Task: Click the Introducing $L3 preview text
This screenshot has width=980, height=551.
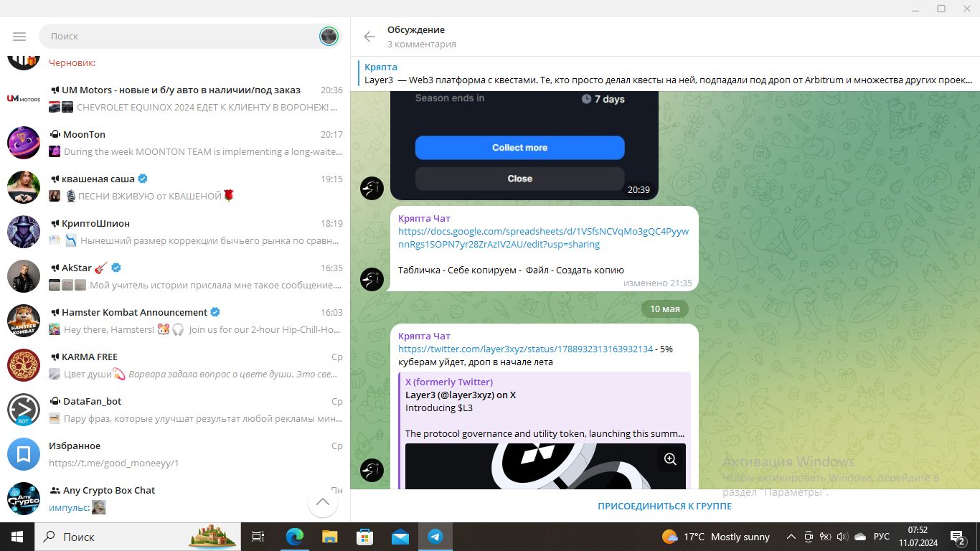Action: click(x=439, y=408)
